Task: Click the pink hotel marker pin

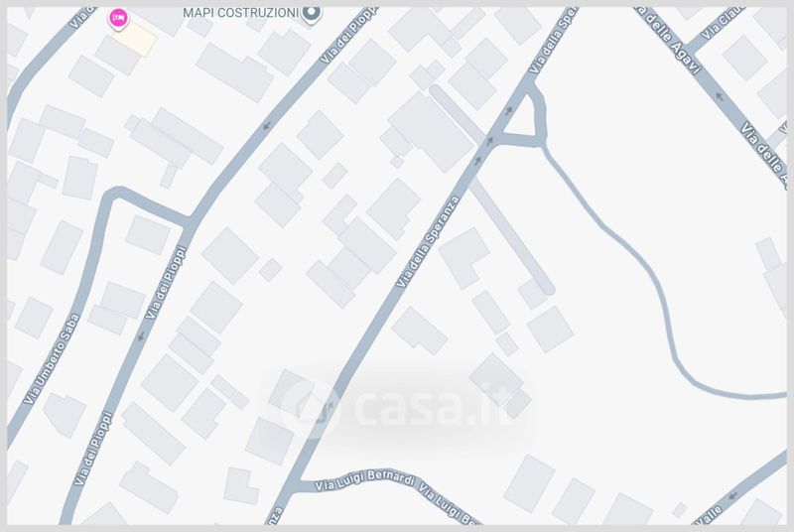Action: click(x=118, y=19)
